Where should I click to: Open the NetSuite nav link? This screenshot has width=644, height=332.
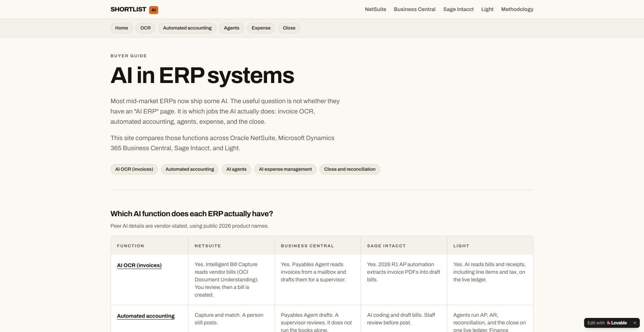click(375, 9)
